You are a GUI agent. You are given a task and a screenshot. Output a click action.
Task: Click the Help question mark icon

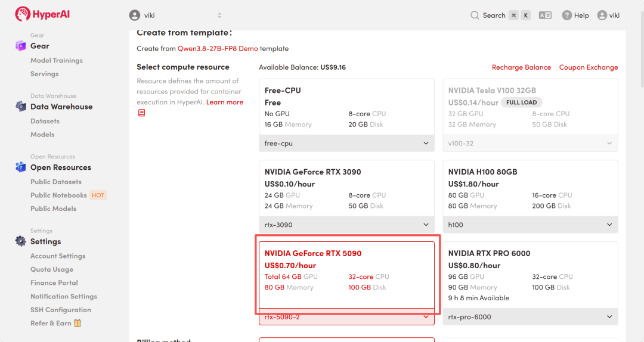point(567,15)
